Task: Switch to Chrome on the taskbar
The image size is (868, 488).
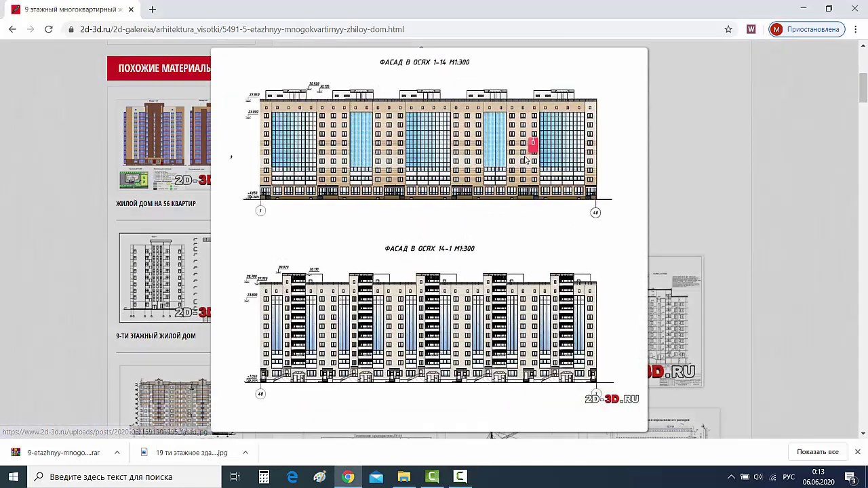Action: (x=348, y=476)
